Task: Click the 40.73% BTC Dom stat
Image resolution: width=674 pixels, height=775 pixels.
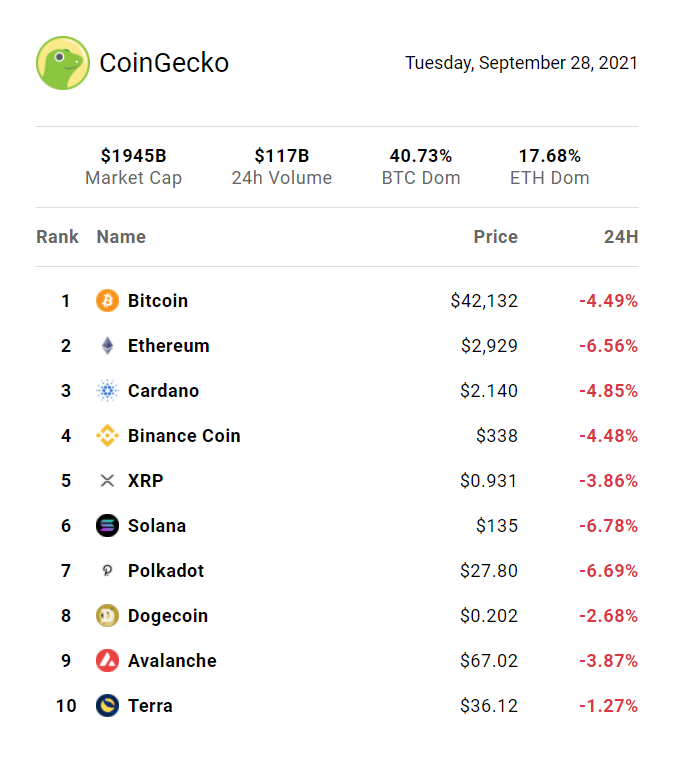Action: (421, 156)
